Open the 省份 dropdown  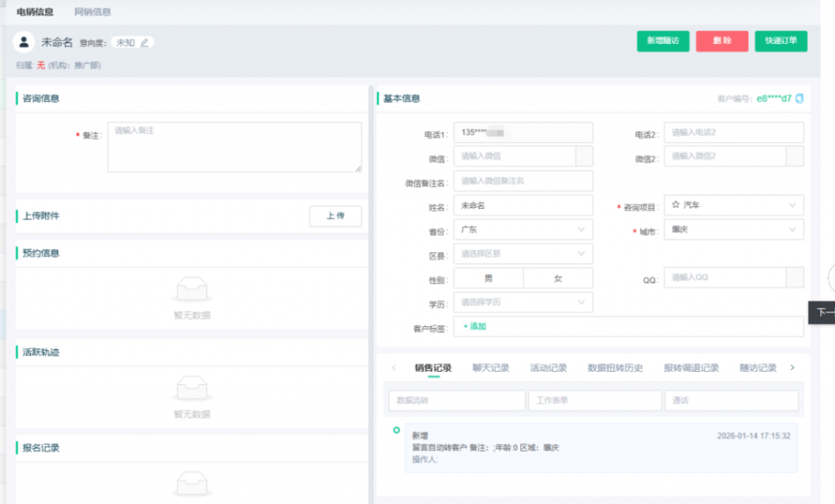(x=523, y=230)
